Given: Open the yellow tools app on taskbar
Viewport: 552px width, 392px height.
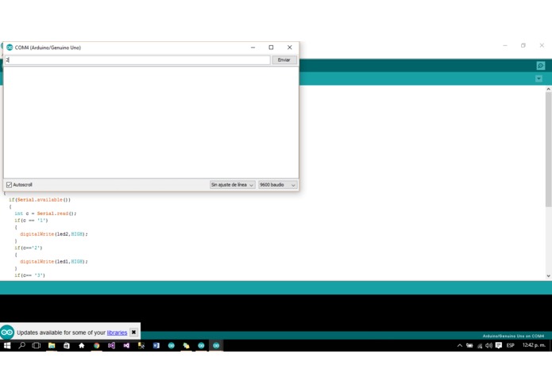Looking at the screenshot, I should coord(141,346).
